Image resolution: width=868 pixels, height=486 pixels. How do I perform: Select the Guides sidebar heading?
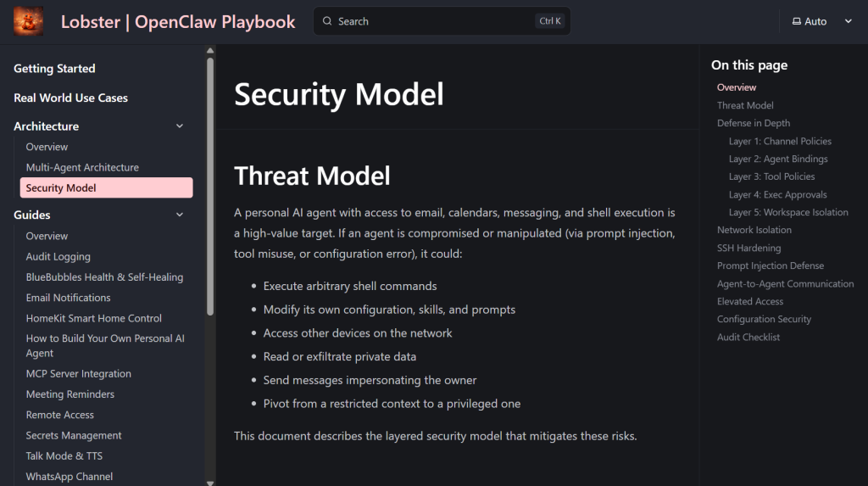point(31,215)
